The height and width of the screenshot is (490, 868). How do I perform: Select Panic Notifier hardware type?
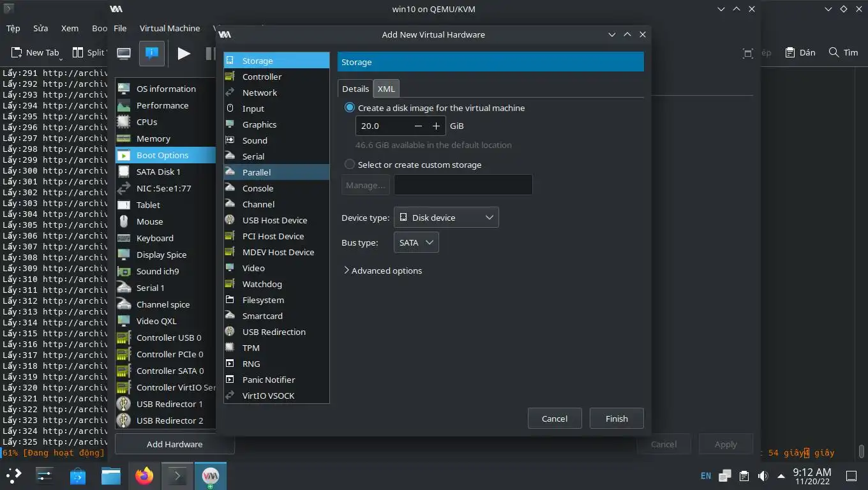276,380
